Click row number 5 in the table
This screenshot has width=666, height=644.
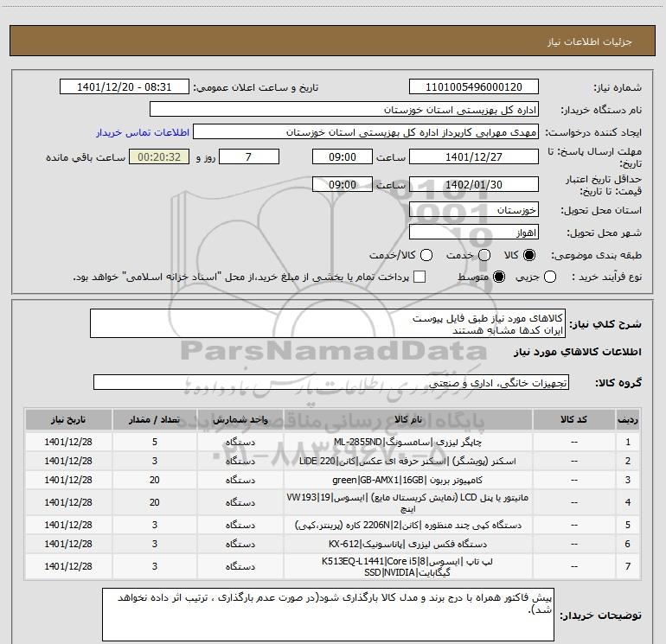click(x=628, y=525)
